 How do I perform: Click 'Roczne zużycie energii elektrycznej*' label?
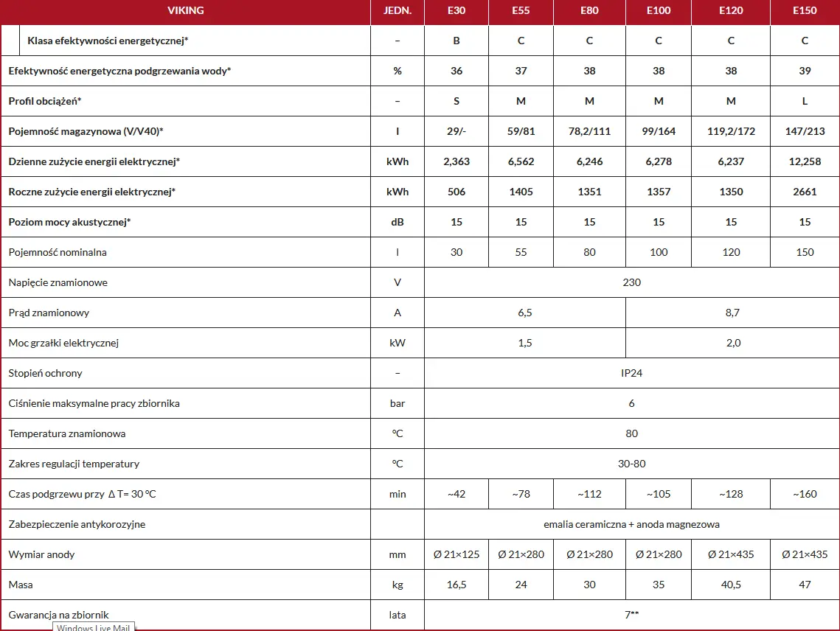pyautogui.click(x=92, y=192)
